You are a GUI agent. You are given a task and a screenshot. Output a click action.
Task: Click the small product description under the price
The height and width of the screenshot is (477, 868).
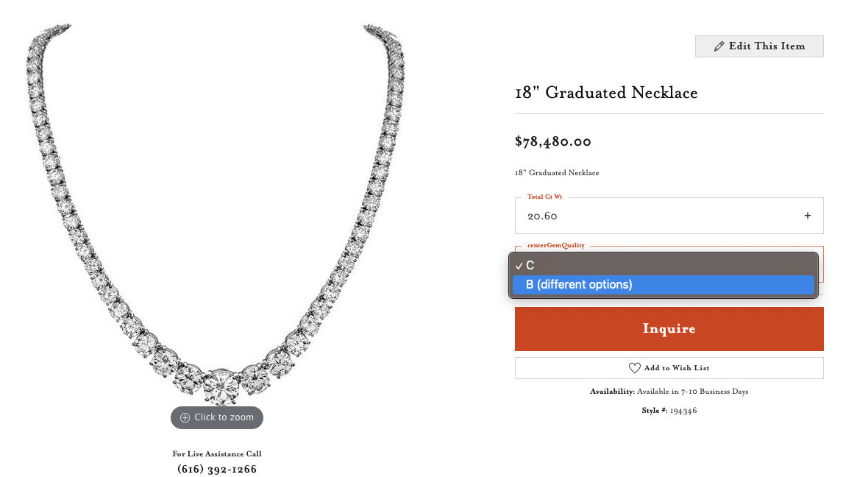click(557, 173)
